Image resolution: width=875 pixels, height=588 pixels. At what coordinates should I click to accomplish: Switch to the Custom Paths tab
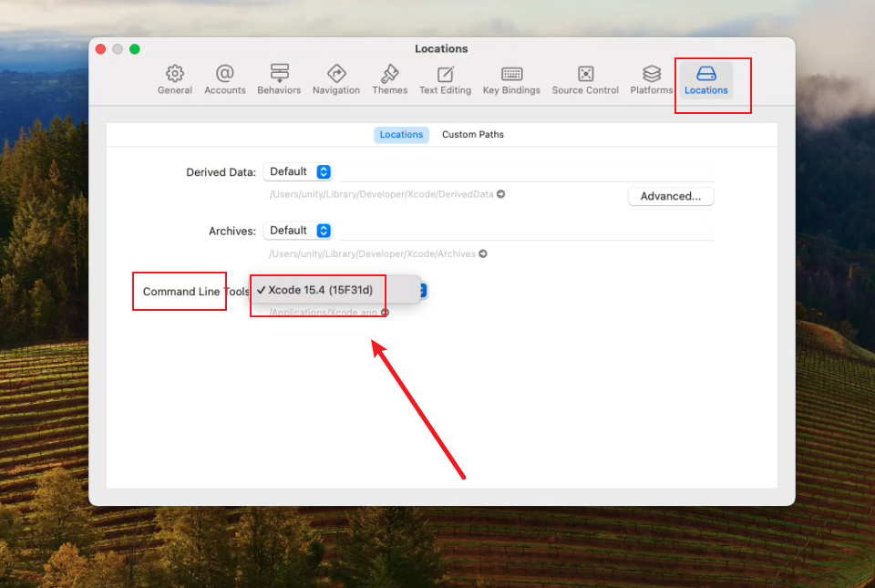473,134
